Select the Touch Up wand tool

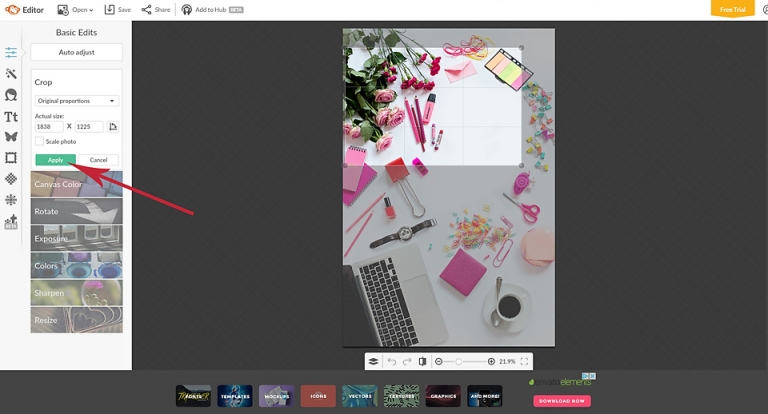(11, 73)
